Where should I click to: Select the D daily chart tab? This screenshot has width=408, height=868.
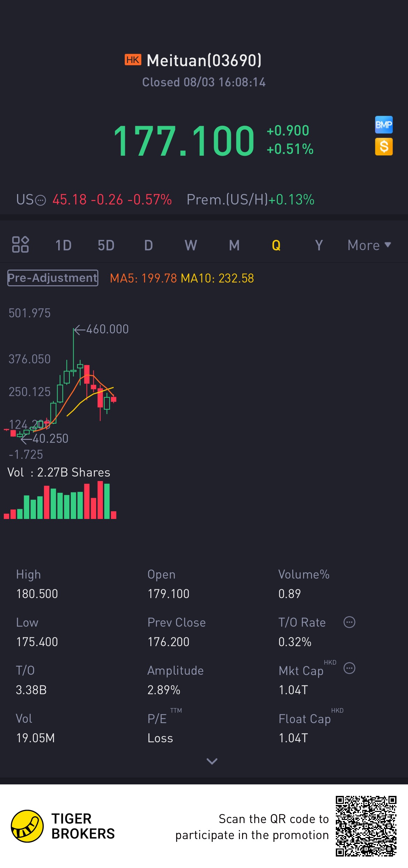[149, 245]
